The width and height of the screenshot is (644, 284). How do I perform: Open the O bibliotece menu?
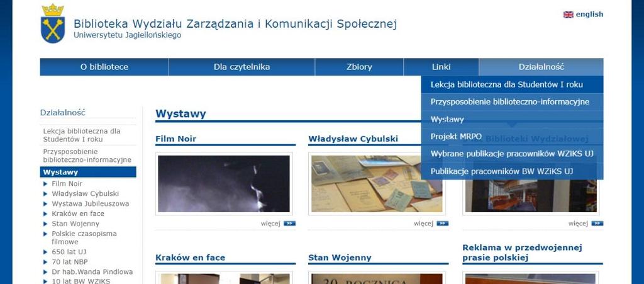tap(104, 67)
